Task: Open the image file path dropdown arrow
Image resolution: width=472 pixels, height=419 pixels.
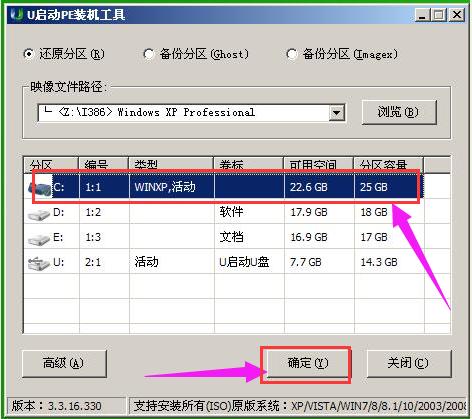Action: coord(337,113)
